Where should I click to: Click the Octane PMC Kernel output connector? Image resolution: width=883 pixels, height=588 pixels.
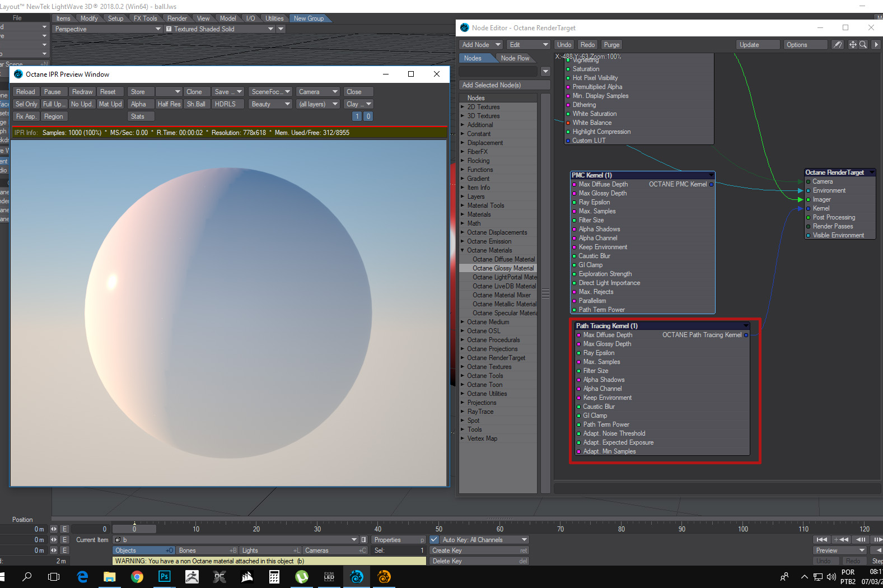click(x=712, y=184)
